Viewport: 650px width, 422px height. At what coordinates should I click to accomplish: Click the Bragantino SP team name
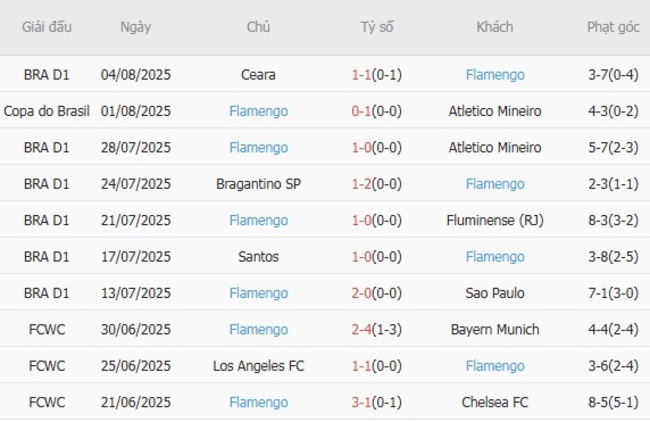[259, 184]
